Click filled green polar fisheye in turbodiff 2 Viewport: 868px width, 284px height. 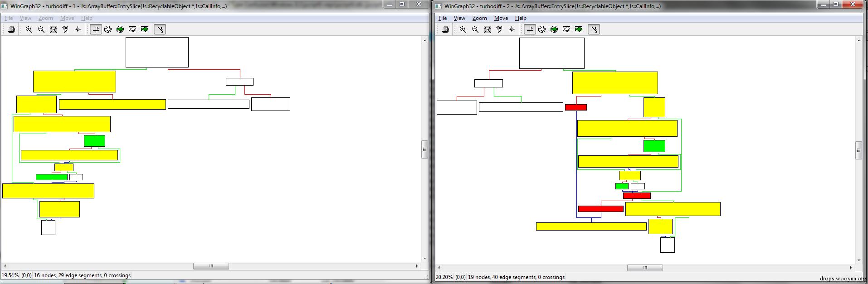554,29
